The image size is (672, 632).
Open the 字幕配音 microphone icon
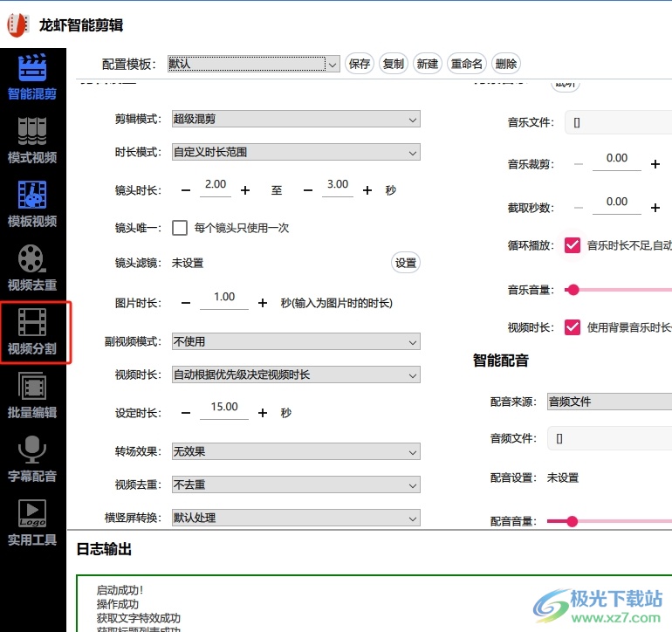(32, 450)
